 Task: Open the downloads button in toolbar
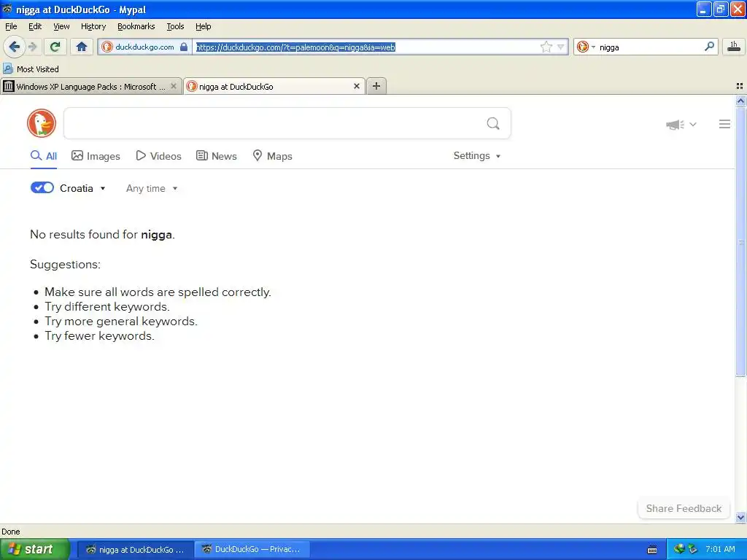pos(734,47)
